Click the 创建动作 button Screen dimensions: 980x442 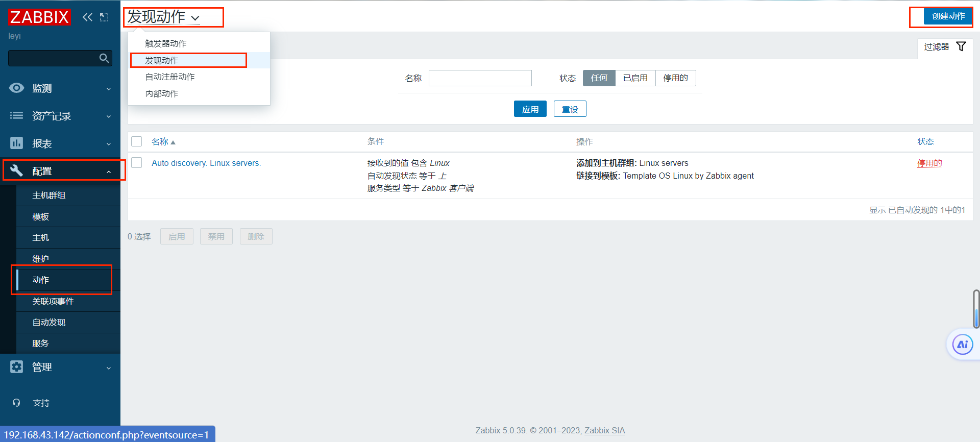click(948, 16)
